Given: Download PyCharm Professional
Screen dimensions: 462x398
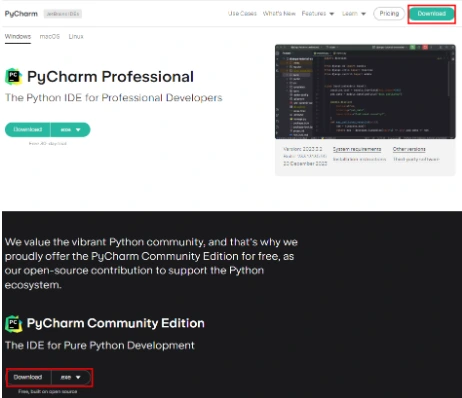Looking at the screenshot, I should [28, 129].
